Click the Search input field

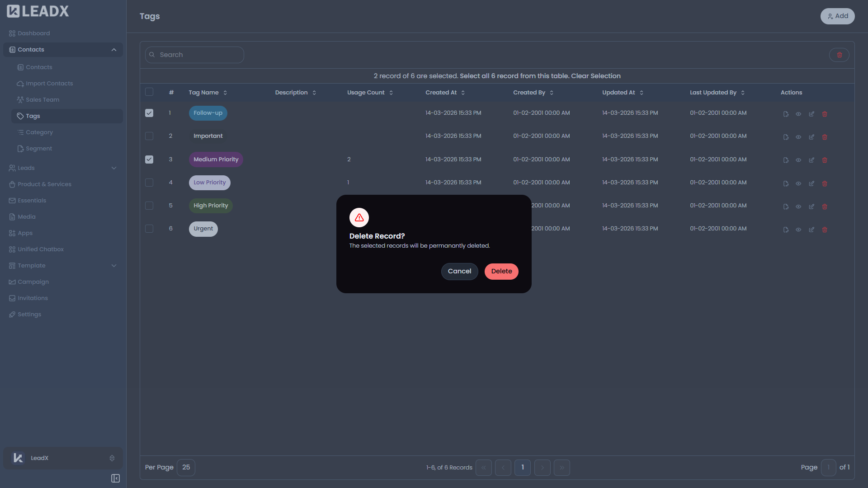(199, 55)
